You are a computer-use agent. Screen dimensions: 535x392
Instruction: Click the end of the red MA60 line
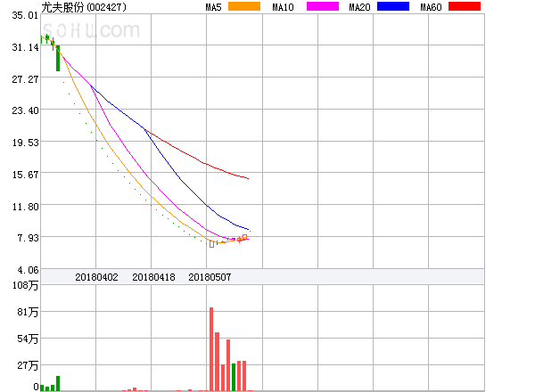(x=248, y=178)
